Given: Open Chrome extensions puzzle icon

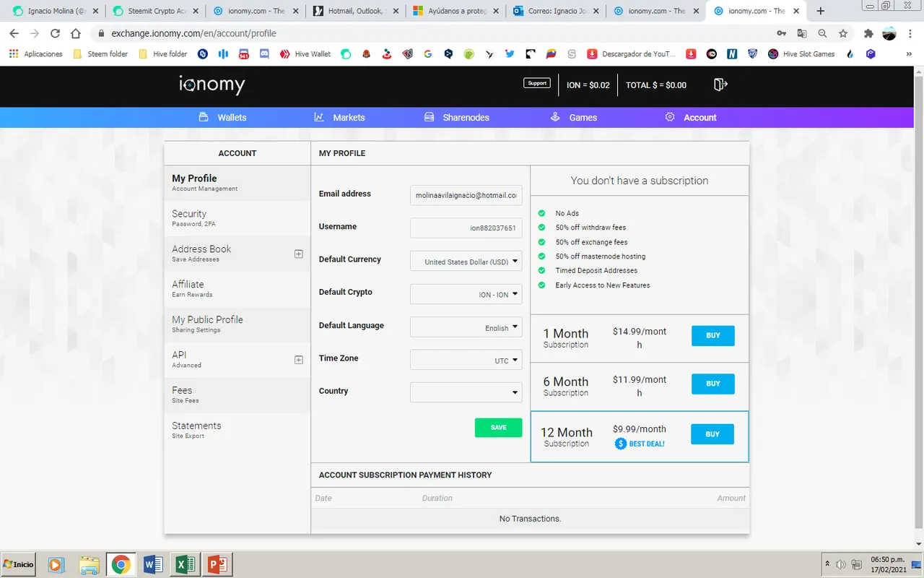Looking at the screenshot, I should pos(868,33).
